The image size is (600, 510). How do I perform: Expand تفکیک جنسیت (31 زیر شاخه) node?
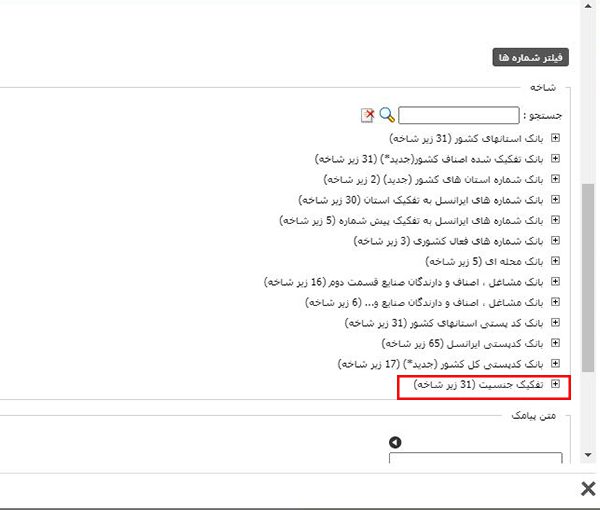tap(555, 384)
